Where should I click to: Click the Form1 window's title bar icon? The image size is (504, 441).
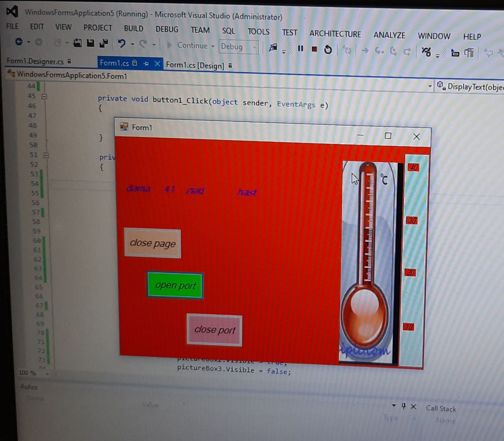pos(124,127)
